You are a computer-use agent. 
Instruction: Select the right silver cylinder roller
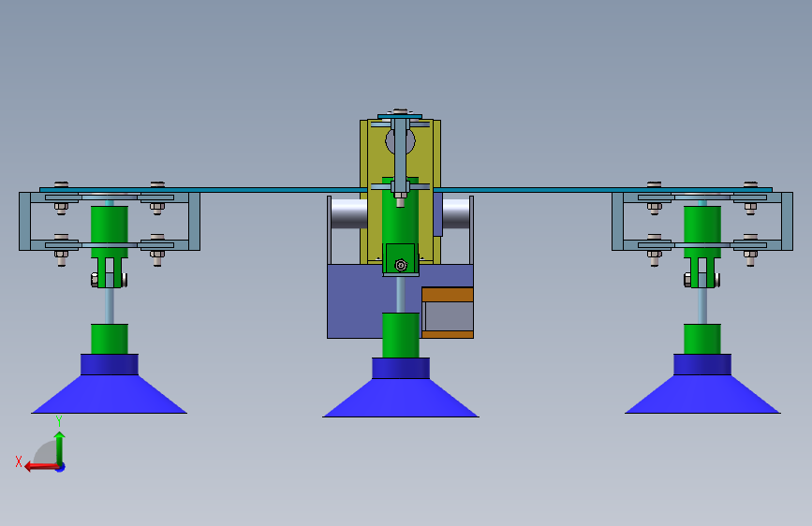pos(456,213)
